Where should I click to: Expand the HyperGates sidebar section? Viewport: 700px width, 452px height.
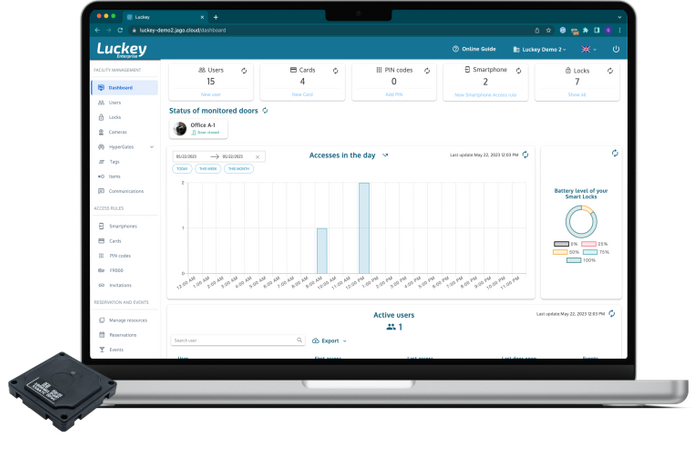coord(151,147)
